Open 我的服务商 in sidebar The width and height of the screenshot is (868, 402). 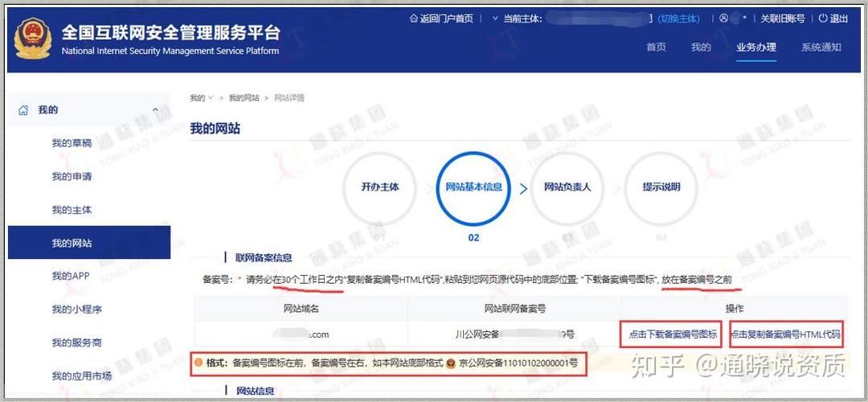click(x=77, y=343)
